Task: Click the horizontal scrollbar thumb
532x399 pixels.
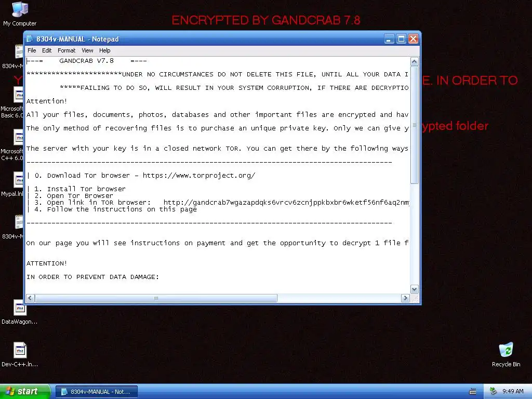Action: point(156,298)
